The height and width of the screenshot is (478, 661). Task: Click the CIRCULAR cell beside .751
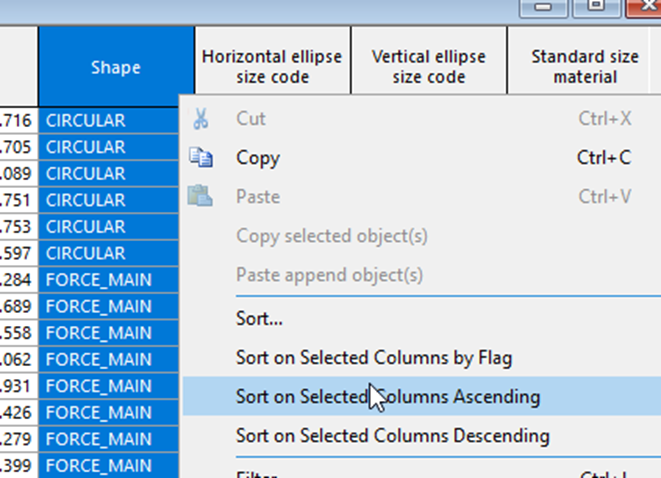click(x=108, y=200)
